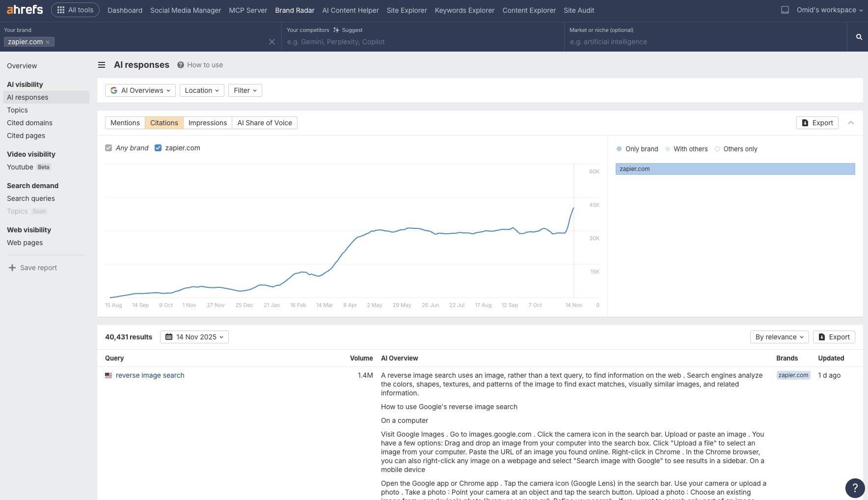Image resolution: width=868 pixels, height=500 pixels.
Task: Uncheck the zapier.com checkbox
Action: [x=158, y=148]
